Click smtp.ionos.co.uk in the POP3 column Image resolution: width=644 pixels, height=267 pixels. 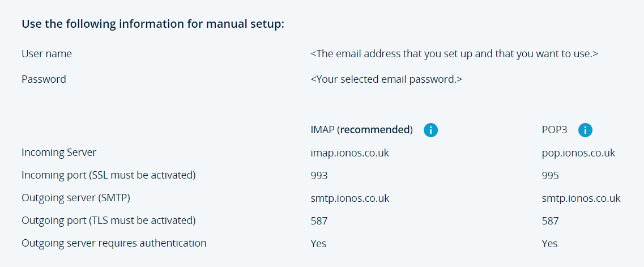(581, 198)
